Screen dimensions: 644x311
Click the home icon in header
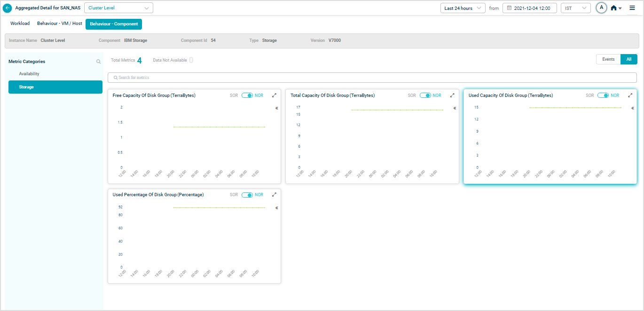(613, 8)
